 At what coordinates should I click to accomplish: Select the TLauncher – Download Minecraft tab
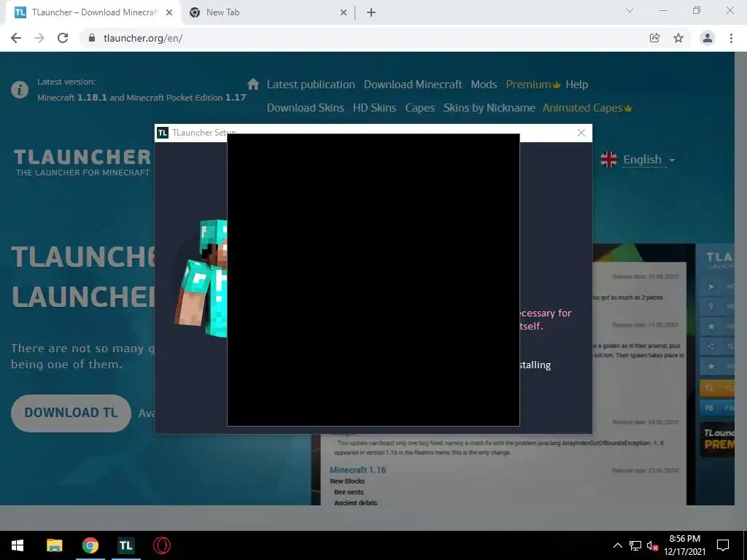(93, 13)
